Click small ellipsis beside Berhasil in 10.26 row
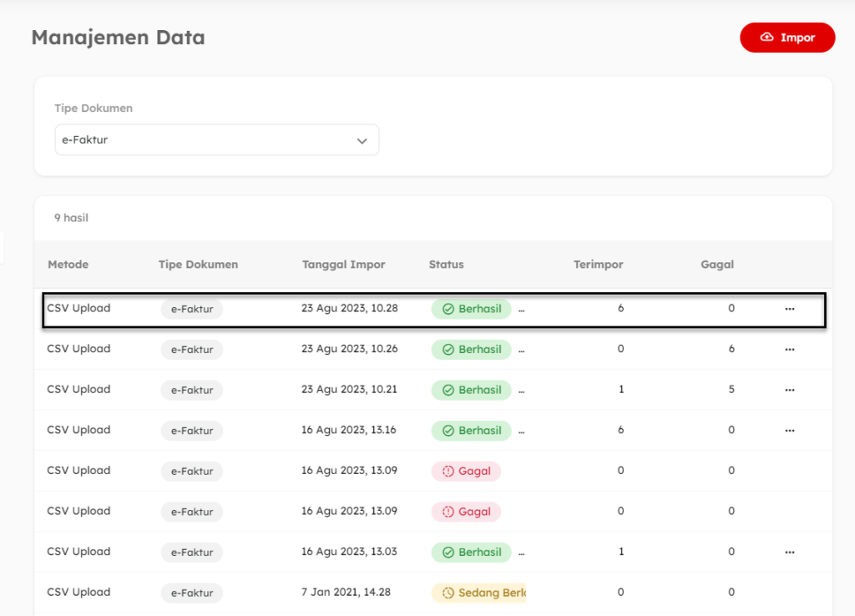 pyautogui.click(x=521, y=351)
